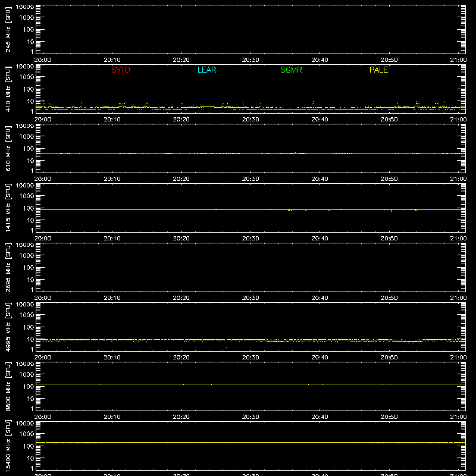Select the yellow PALE station label

[378, 70]
